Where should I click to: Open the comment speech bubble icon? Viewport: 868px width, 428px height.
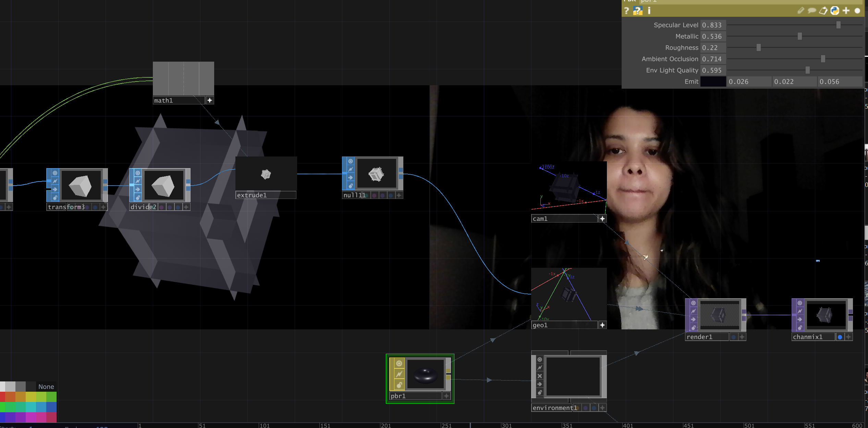(x=811, y=11)
